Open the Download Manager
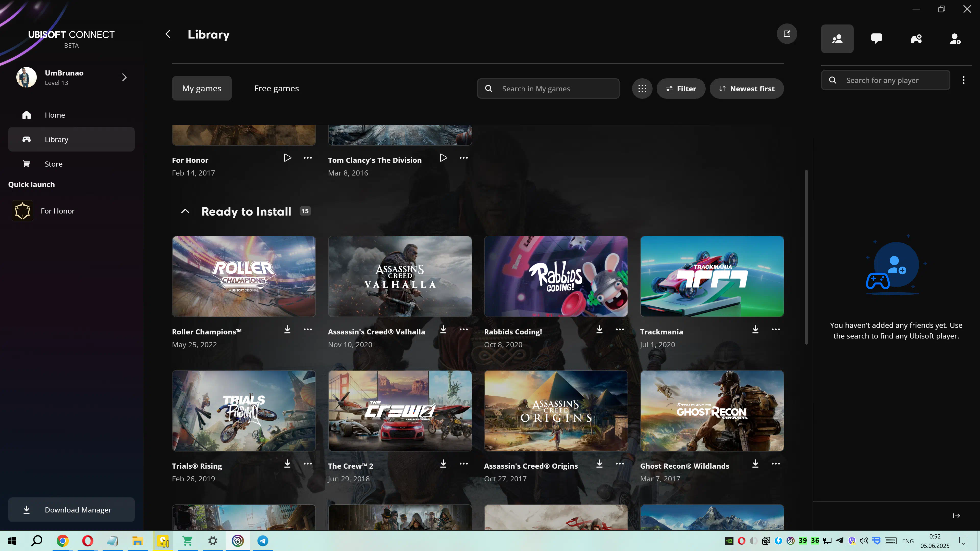This screenshot has height=551, width=980. click(71, 510)
